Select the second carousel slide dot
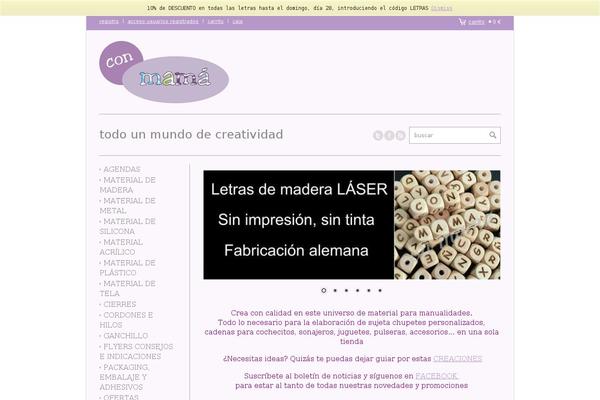The width and height of the screenshot is (600, 400). click(x=335, y=291)
